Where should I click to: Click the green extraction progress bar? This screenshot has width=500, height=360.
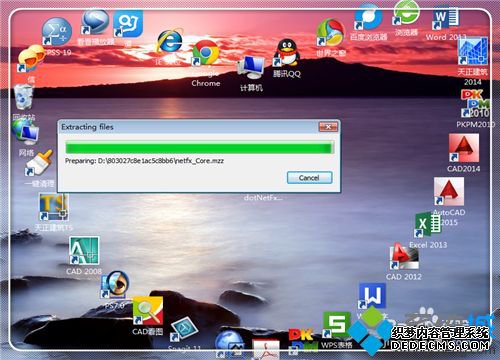coord(199,147)
